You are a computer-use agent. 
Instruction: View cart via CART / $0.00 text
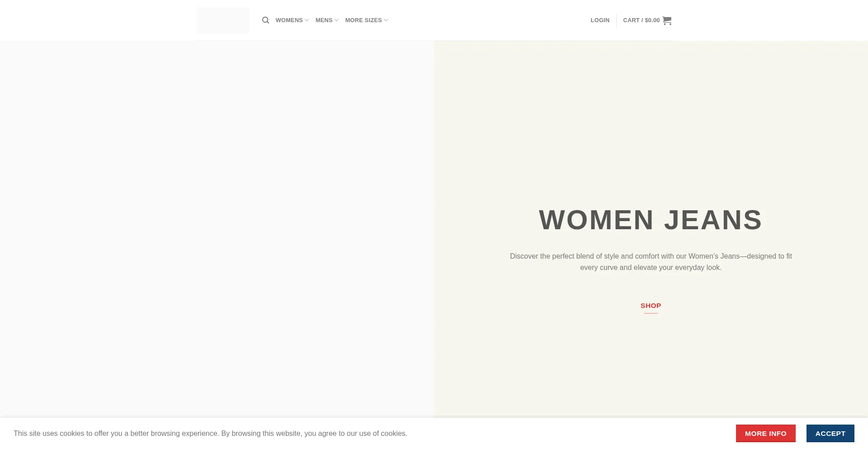[x=641, y=20]
